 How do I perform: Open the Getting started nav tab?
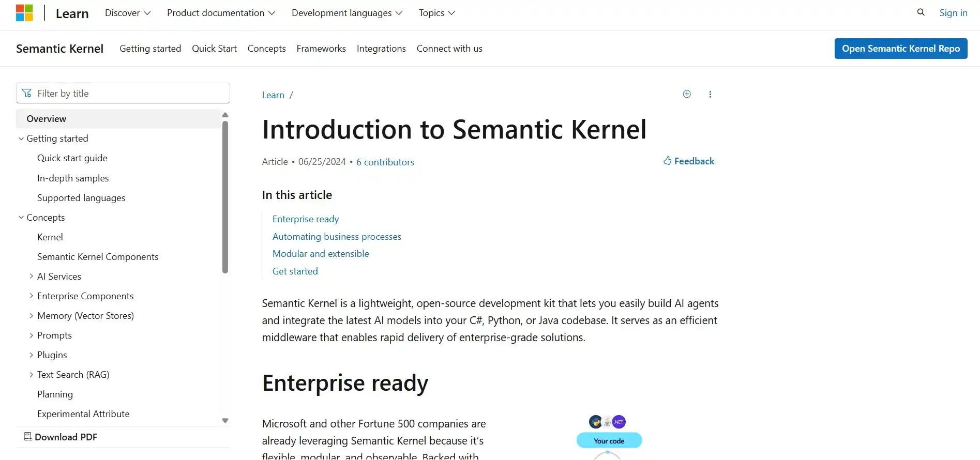pyautogui.click(x=150, y=49)
